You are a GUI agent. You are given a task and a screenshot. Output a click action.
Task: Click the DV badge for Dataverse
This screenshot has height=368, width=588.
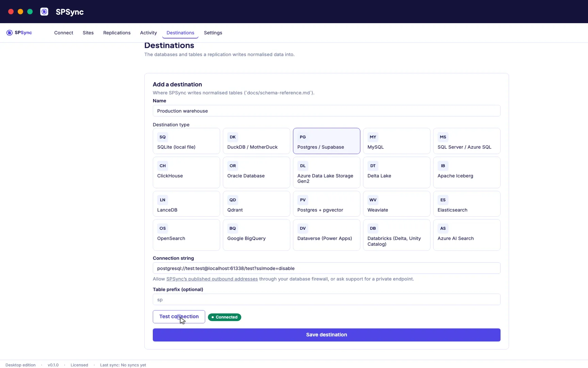[x=303, y=228]
